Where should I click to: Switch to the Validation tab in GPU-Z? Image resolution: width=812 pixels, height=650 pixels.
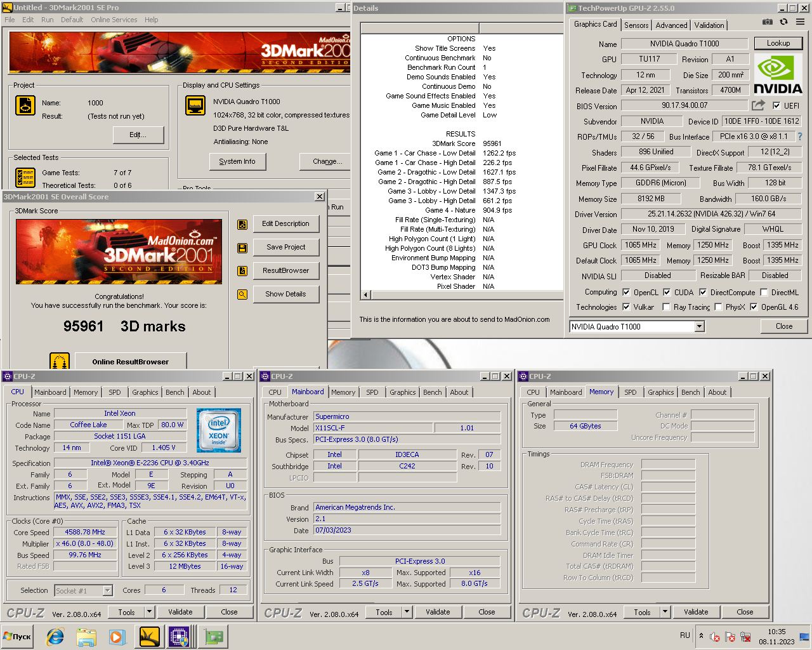click(x=709, y=25)
